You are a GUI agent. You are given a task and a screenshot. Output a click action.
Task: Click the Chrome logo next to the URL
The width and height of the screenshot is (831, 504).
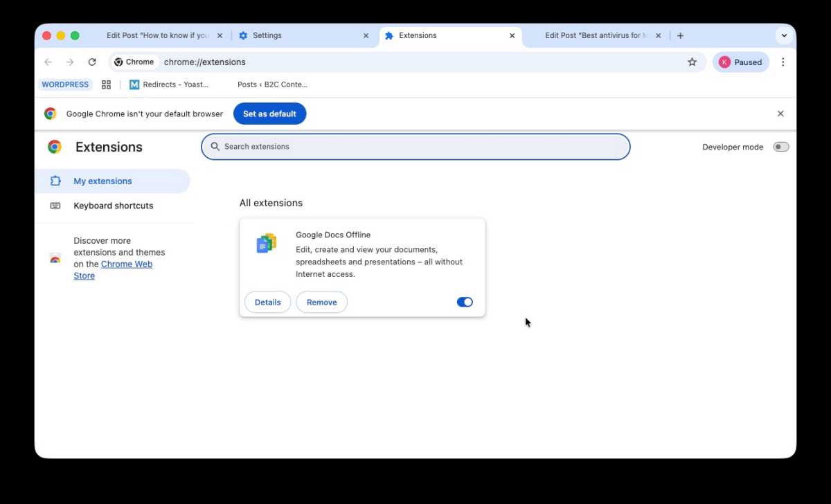[x=119, y=62]
